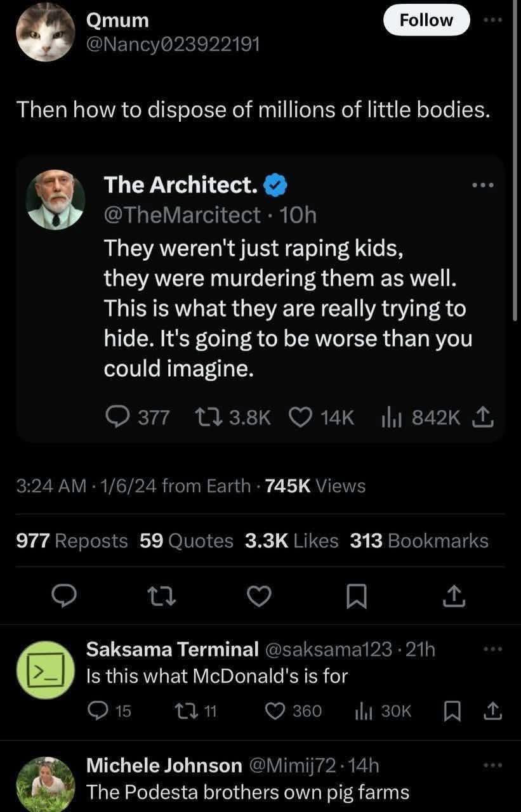This screenshot has width=521, height=812.
Task: Bookmark the main post
Action: (x=357, y=596)
